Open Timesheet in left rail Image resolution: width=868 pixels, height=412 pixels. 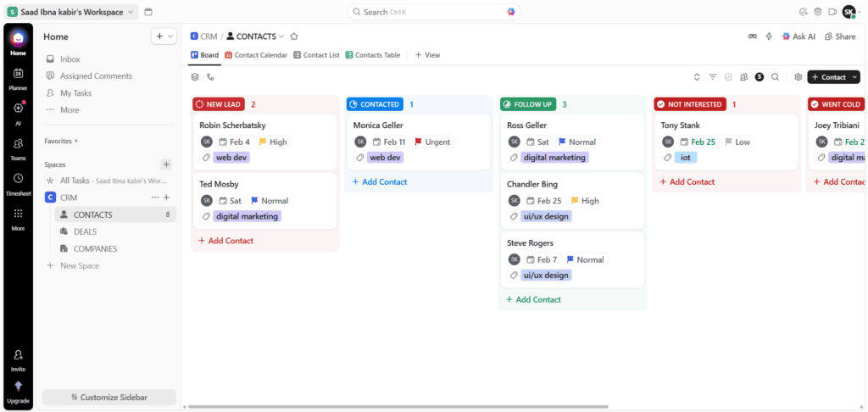pos(19,182)
